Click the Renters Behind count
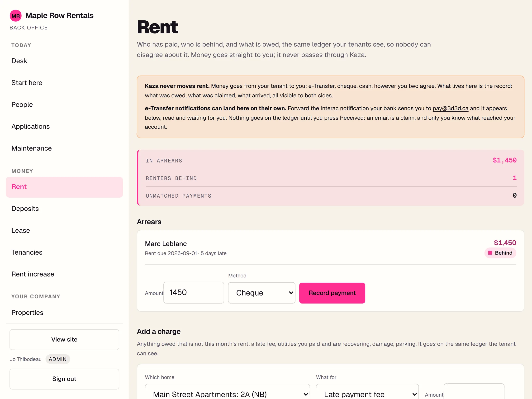This screenshot has height=399, width=532. click(x=514, y=178)
